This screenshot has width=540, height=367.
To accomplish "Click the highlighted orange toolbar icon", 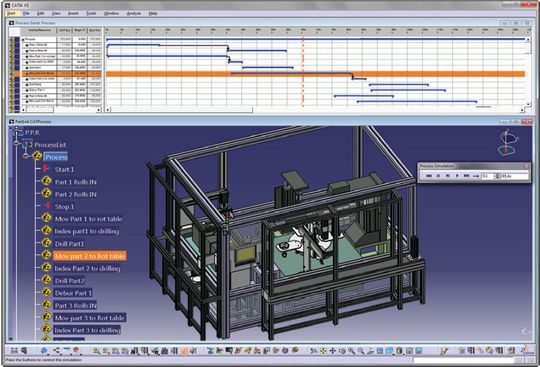I will point(185,351).
